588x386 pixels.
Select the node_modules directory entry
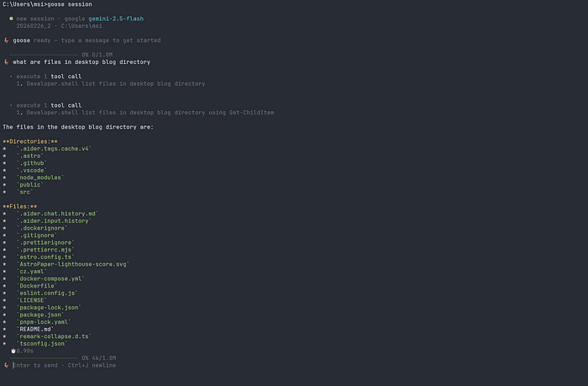click(40, 177)
